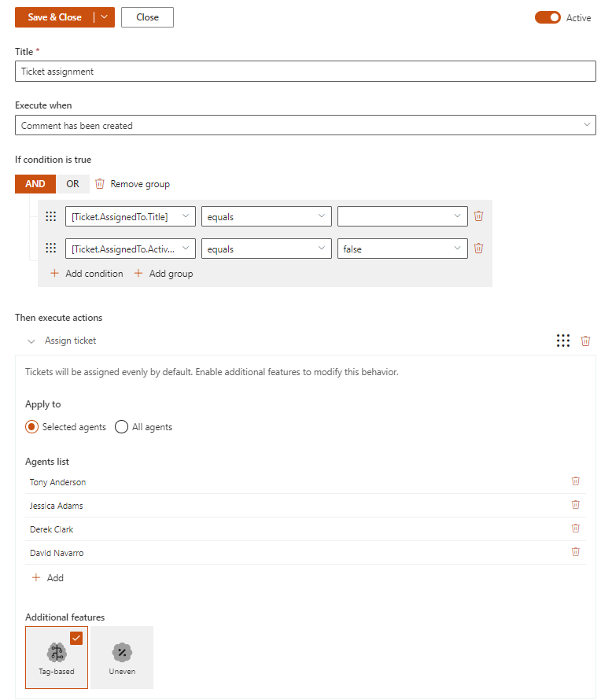This screenshot has width=612, height=700.
Task: Grab the drag handle of AssignedTo.Activ condition
Action: point(51,249)
